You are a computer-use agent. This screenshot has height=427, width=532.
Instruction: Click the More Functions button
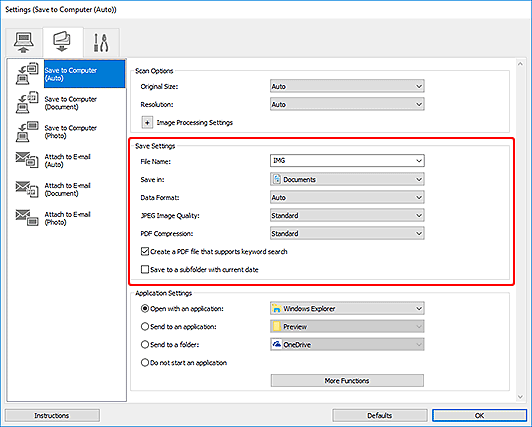(347, 381)
